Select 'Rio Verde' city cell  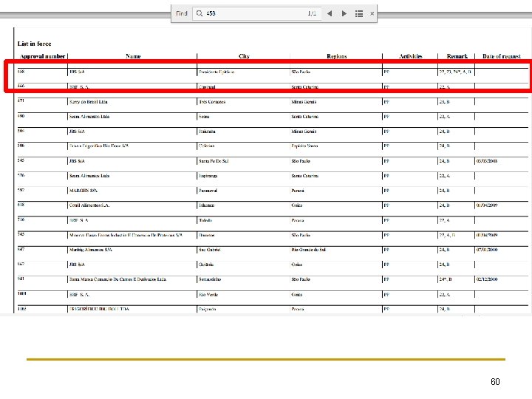pos(208,295)
